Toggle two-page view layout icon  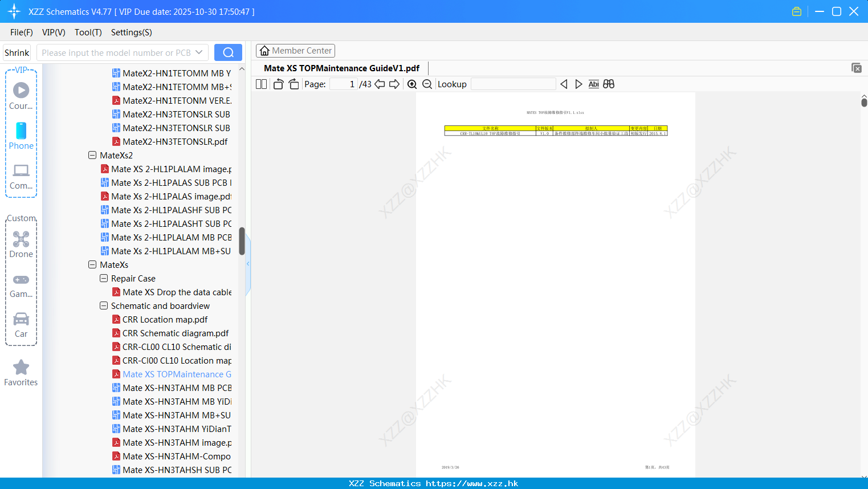point(261,84)
